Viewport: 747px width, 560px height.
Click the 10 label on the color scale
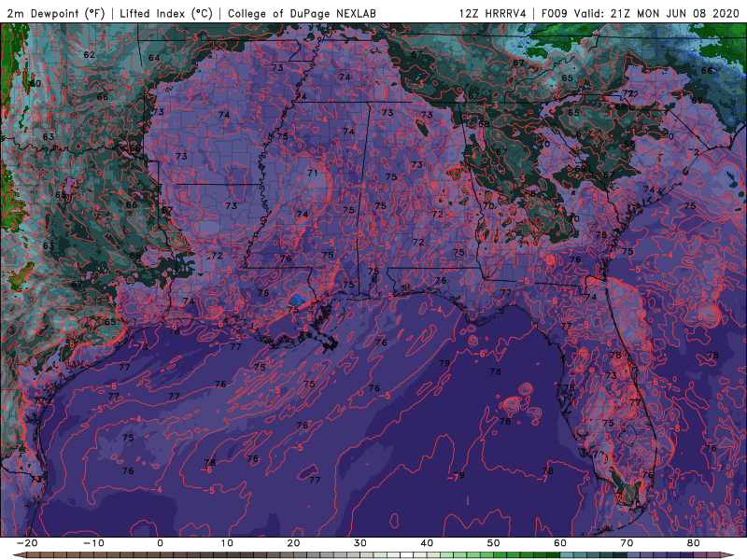(227, 543)
